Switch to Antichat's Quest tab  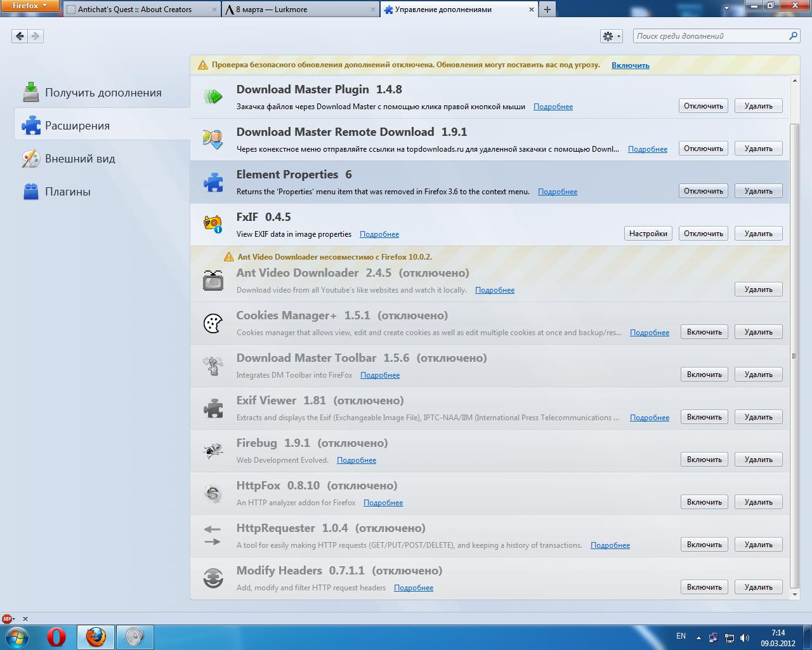[141, 10]
